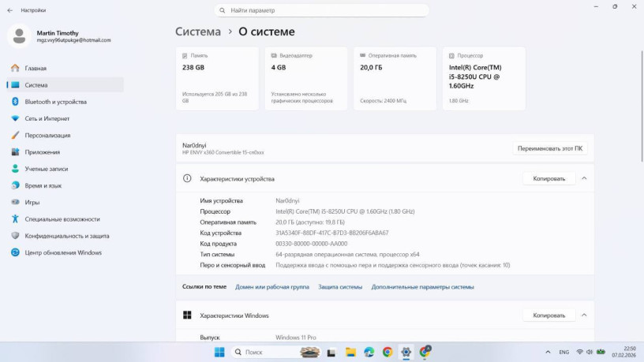Click the Найти параметр search field
This screenshot has height=362, width=644.
click(x=322, y=10)
